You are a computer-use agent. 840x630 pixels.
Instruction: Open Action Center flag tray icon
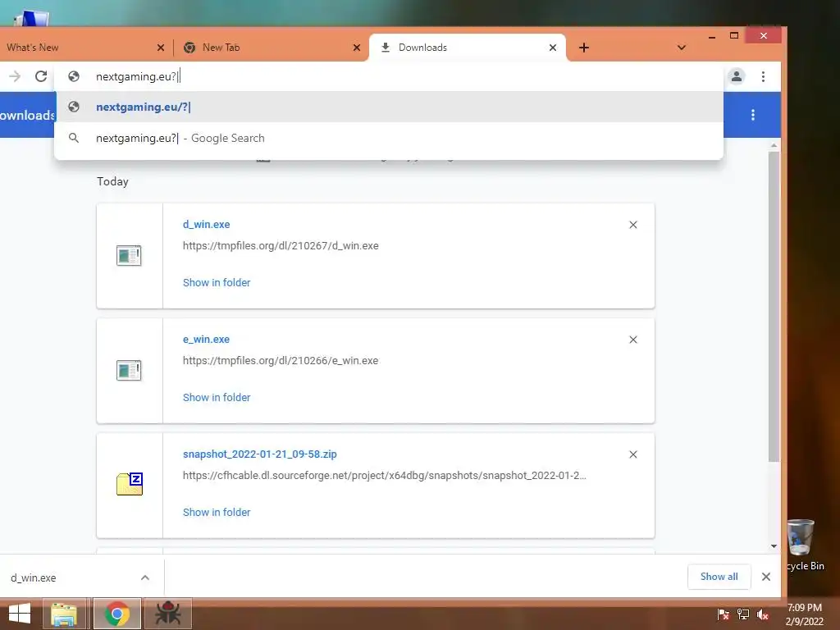(724, 614)
